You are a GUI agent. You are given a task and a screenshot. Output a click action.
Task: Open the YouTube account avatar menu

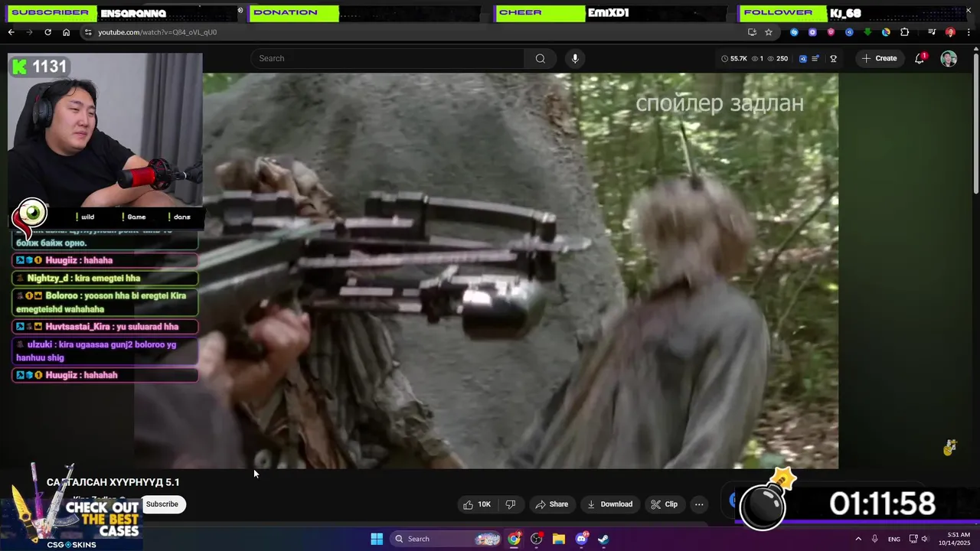coord(949,59)
